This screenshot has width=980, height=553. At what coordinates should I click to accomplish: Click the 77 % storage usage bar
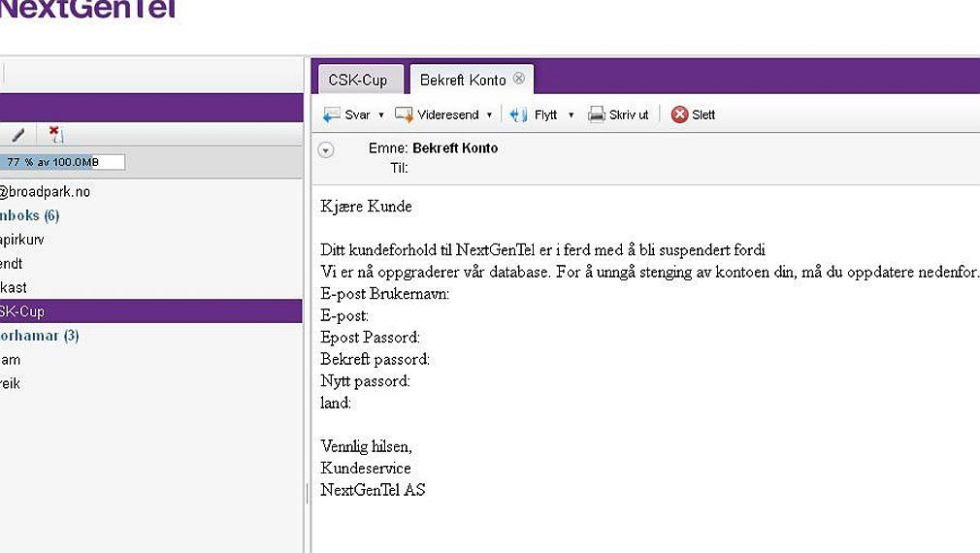[x=62, y=162]
